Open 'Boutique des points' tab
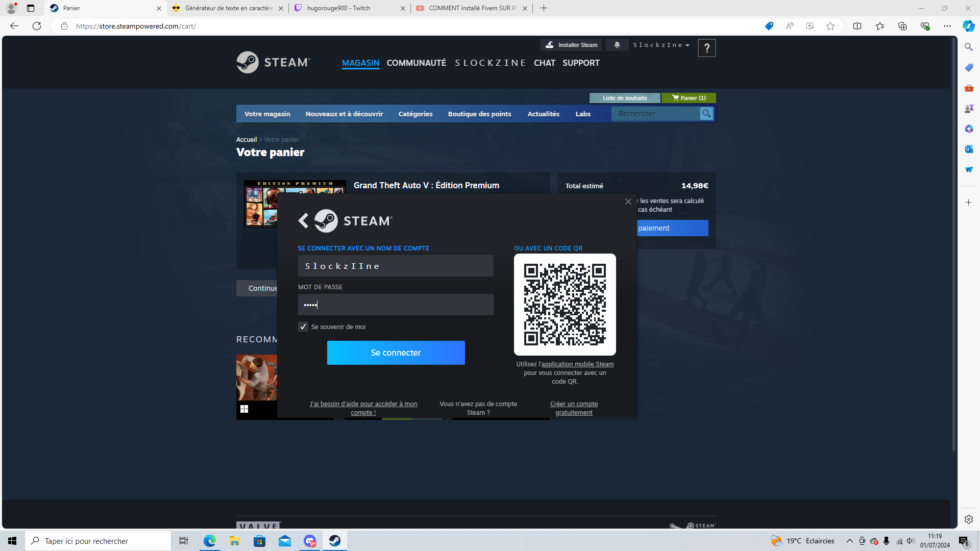 479,114
